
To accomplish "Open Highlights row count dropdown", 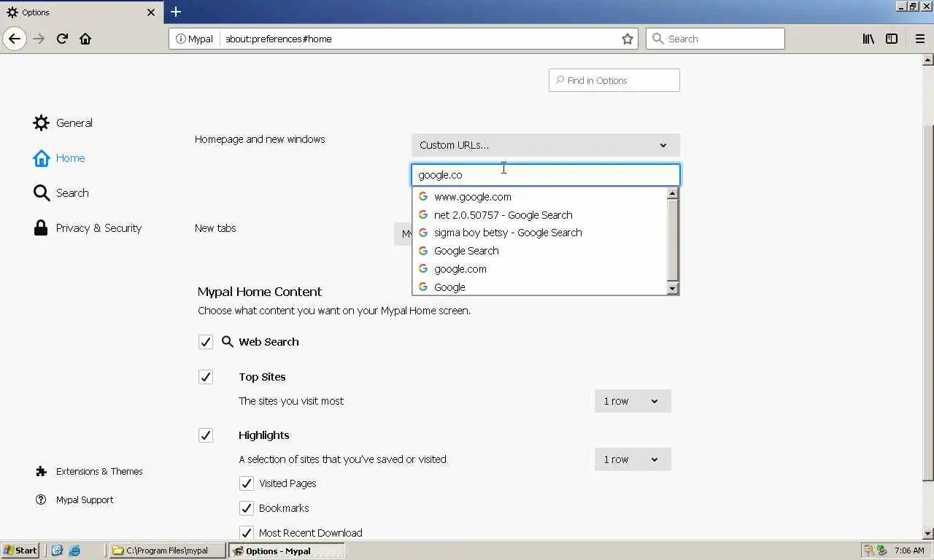I will 633,459.
